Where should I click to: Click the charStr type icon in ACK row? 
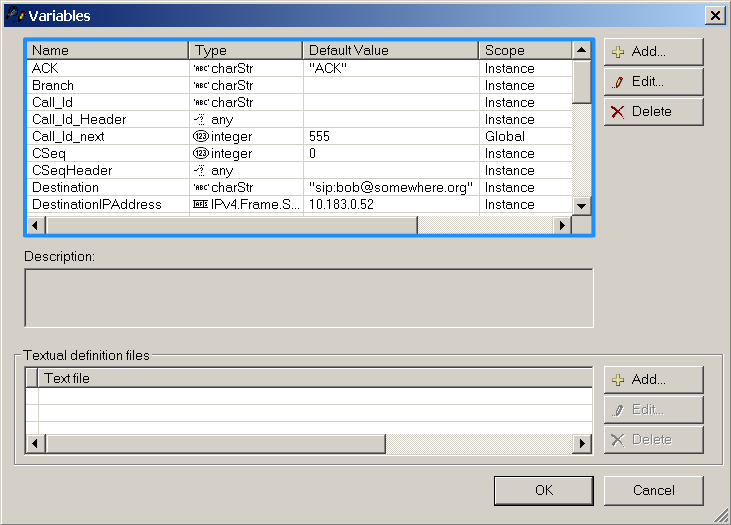tap(201, 69)
